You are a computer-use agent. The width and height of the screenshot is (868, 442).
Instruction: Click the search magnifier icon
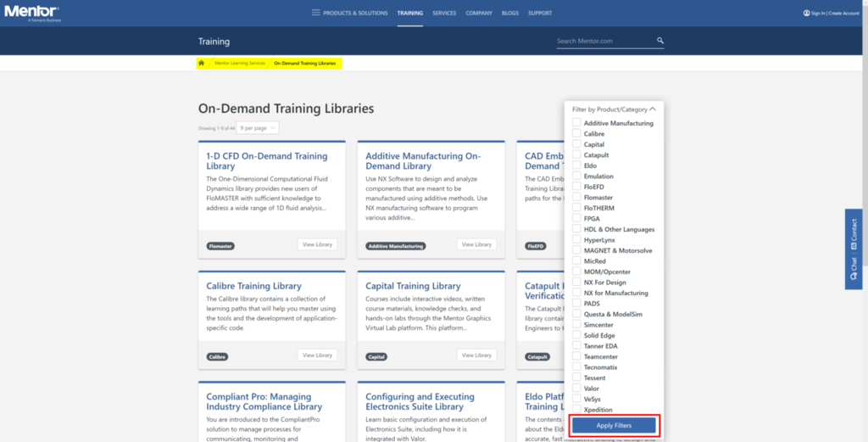[659, 41]
